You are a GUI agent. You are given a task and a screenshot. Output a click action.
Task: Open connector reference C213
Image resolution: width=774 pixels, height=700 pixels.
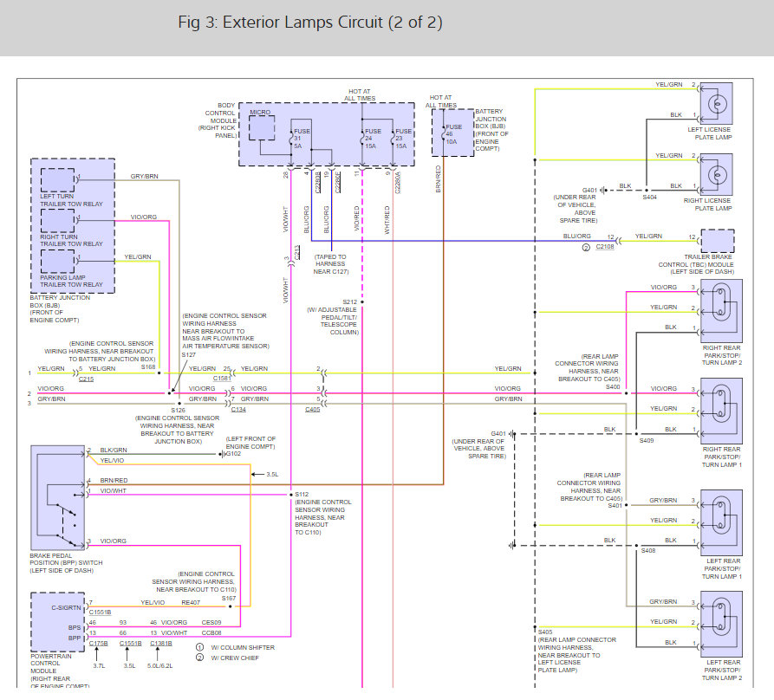tap(297, 252)
